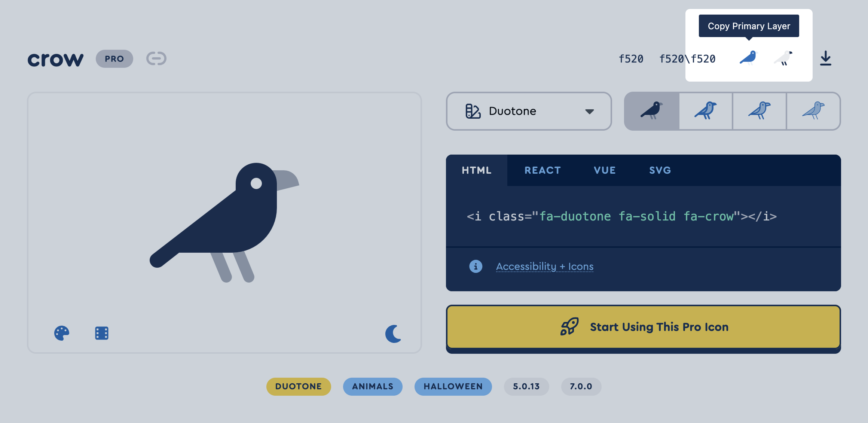The height and width of the screenshot is (423, 868).
Task: Click the rocket icon on yellow button
Action: 569,327
